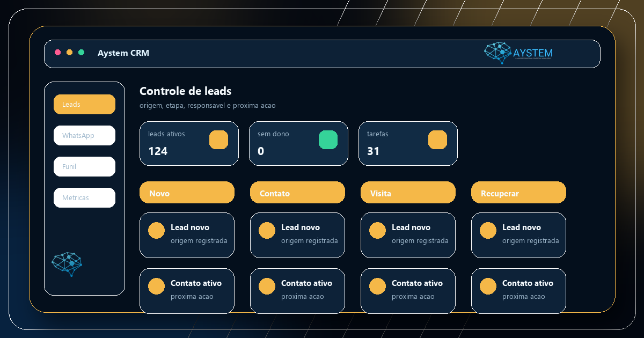Click the avatar circle of Contato ativo under Visita
Screen dimensions: 644x338
[x=377, y=286]
